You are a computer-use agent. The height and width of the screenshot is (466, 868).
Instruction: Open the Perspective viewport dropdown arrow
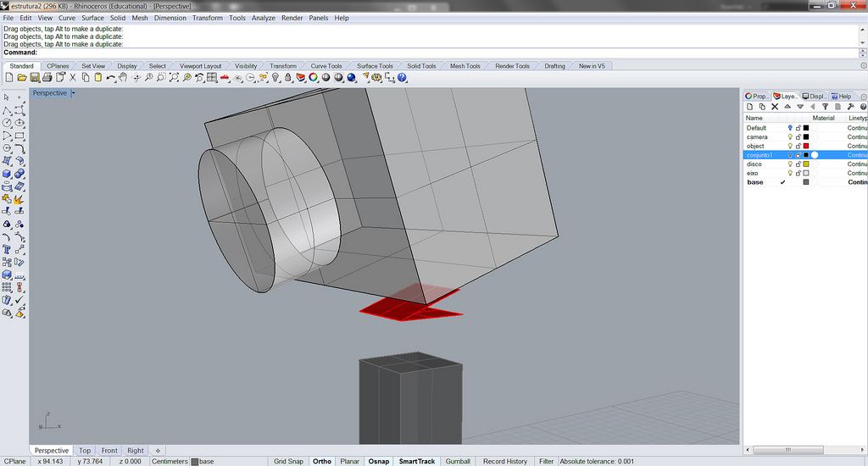tap(74, 93)
